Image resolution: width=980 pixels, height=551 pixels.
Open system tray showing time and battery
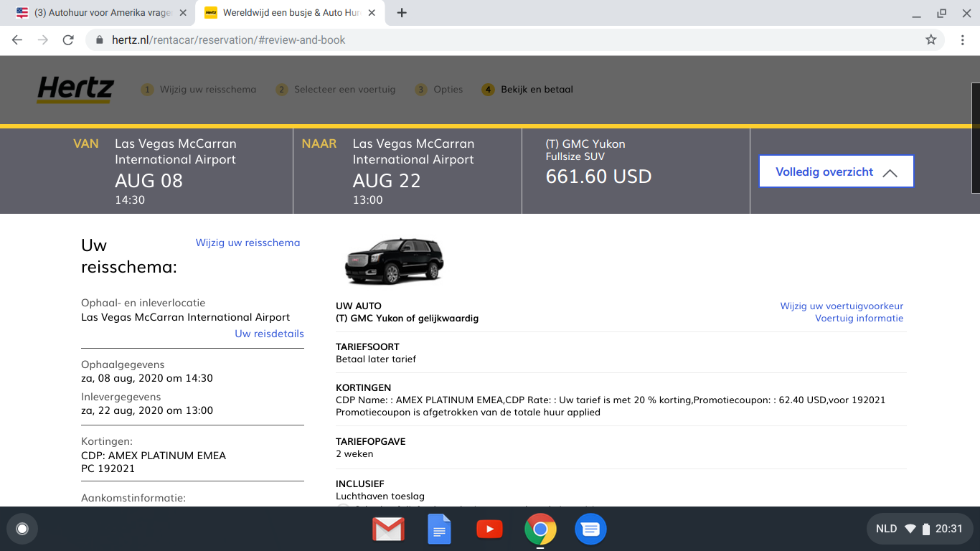[x=919, y=529]
